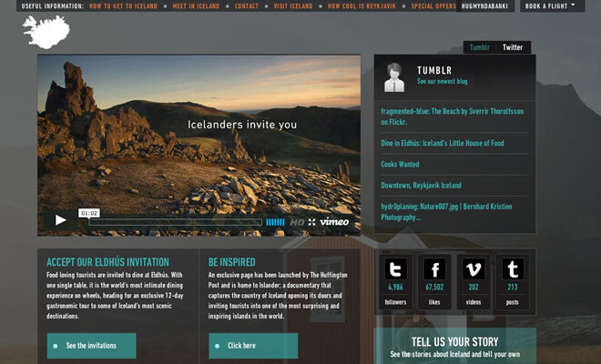Click the 4,986 followers count
Viewport: 601px width, 364px height.
[x=395, y=287]
